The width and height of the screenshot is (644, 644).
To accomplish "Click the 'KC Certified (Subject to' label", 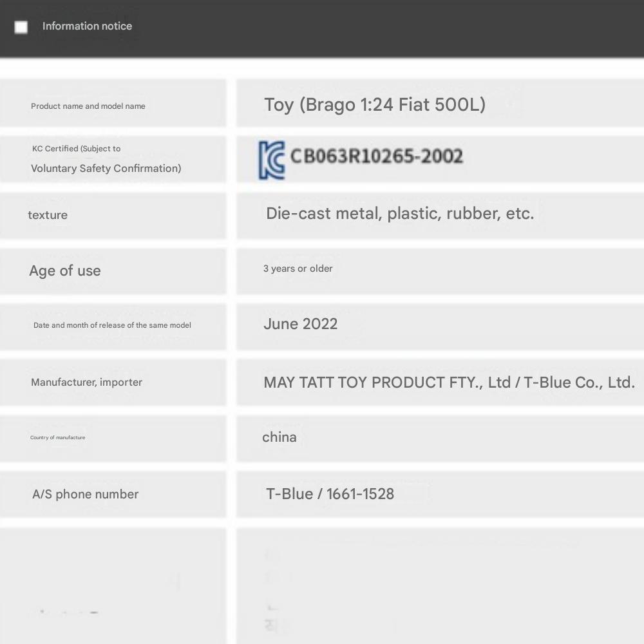I will (x=77, y=149).
